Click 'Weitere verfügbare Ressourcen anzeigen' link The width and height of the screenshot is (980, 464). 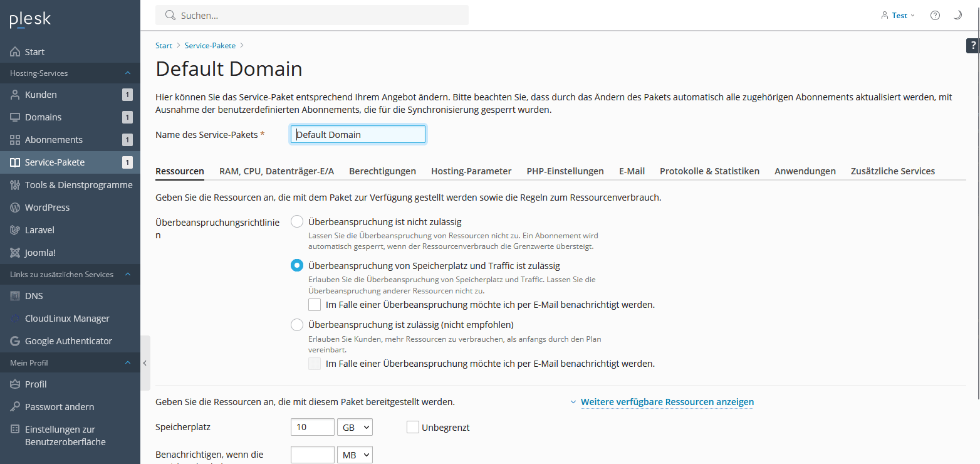click(x=667, y=402)
